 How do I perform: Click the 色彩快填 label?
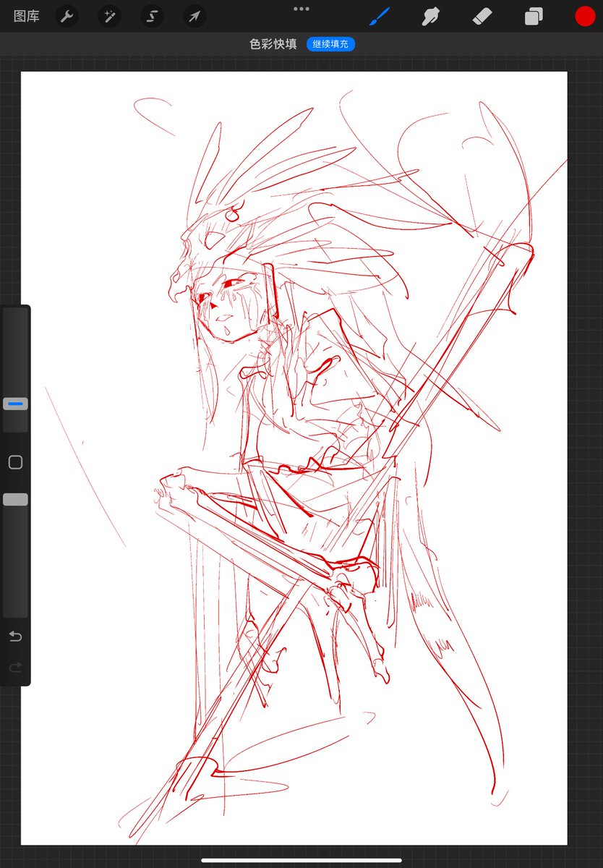point(273,44)
